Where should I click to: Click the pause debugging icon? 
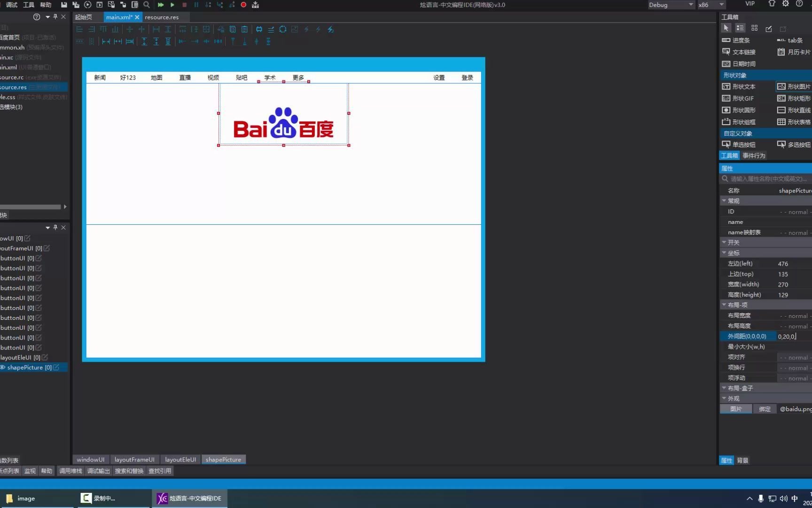pyautogui.click(x=196, y=5)
